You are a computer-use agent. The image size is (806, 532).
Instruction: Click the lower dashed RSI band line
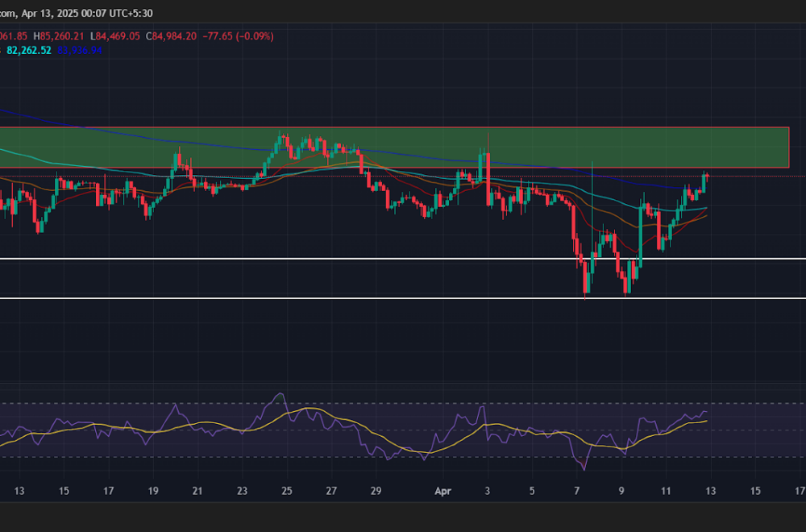pyautogui.click(x=403, y=457)
